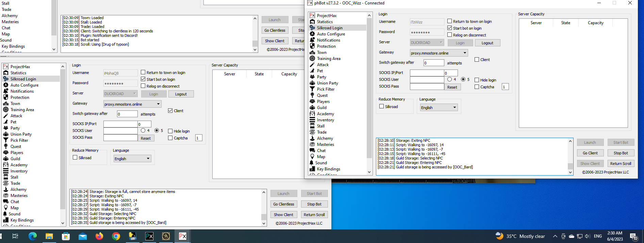
Task: Open Pick Filter funnel icon in OOC_Wizz window
Action: (312, 89)
